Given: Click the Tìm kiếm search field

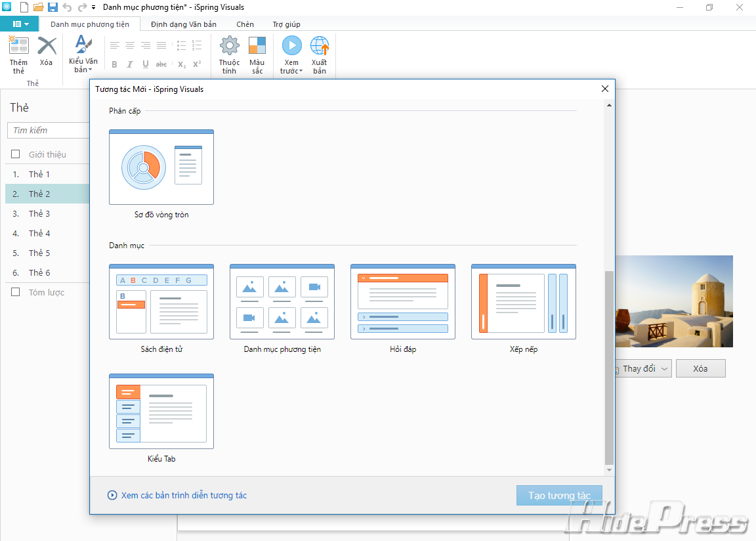Looking at the screenshot, I should click(49, 130).
